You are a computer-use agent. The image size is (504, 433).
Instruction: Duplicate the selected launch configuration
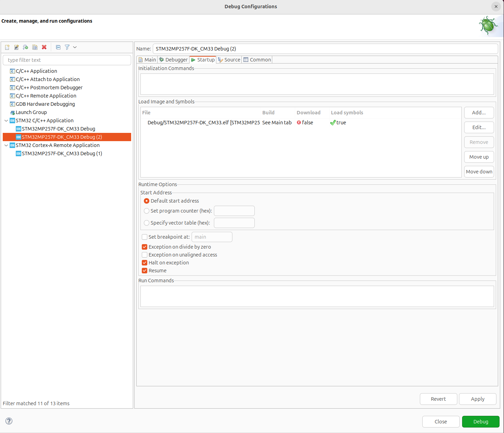35,47
